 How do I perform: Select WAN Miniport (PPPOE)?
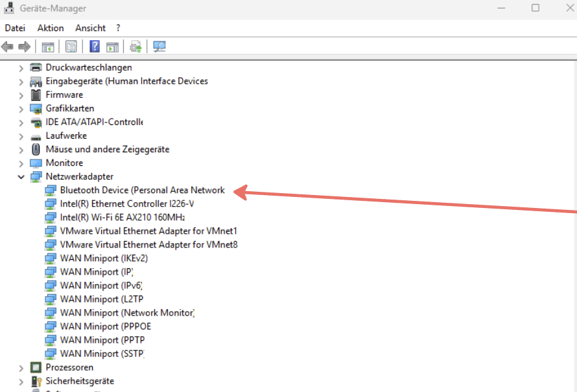106,326
